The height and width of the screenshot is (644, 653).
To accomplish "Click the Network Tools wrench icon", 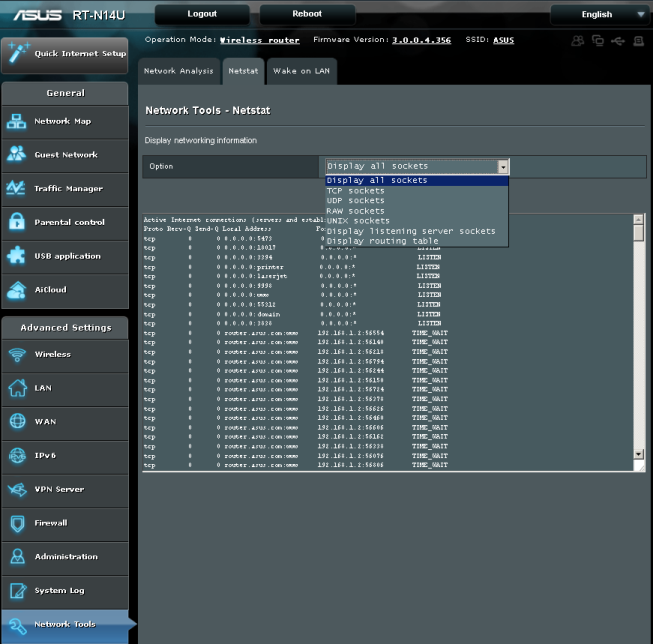I will 17,625.
